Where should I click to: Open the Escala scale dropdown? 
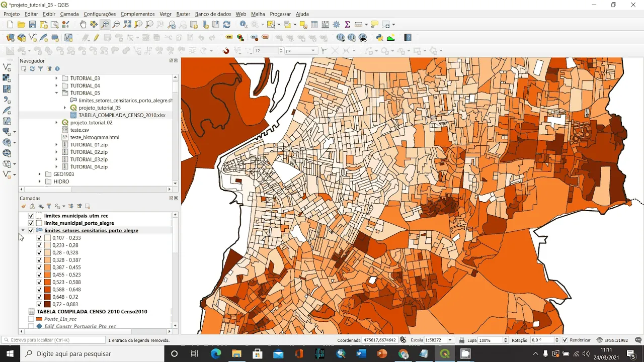(x=450, y=340)
